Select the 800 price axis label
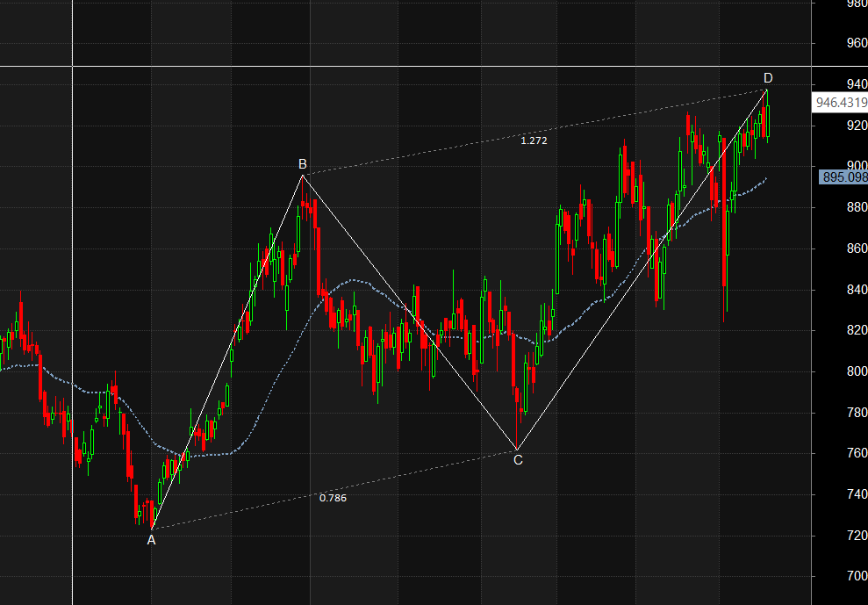This screenshot has width=868, height=605. pos(856,371)
